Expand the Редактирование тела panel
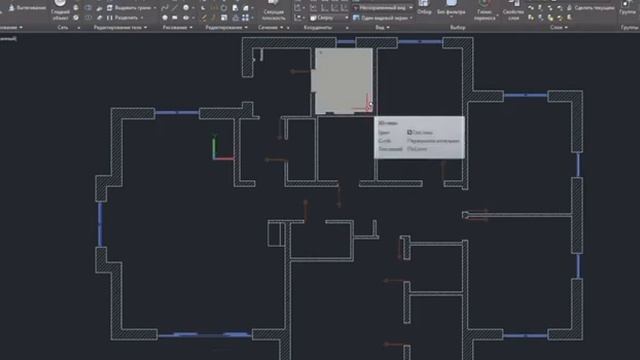The width and height of the screenshot is (640, 360). pos(120,27)
